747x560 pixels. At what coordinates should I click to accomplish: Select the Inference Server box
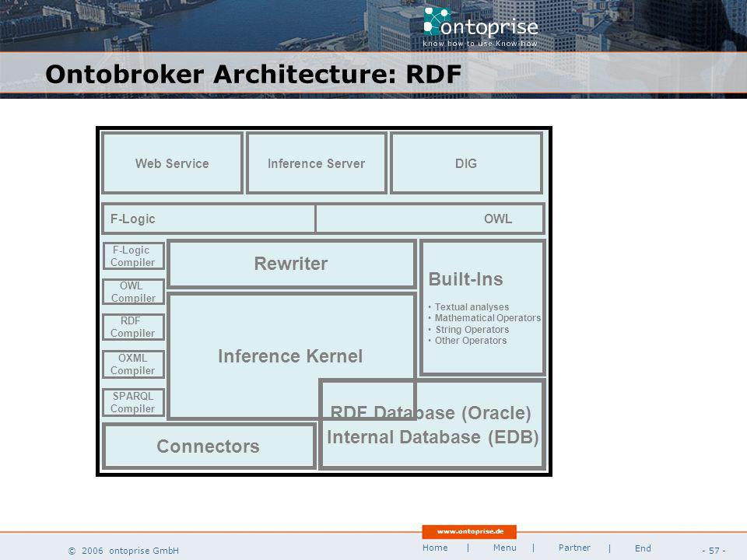click(x=317, y=163)
